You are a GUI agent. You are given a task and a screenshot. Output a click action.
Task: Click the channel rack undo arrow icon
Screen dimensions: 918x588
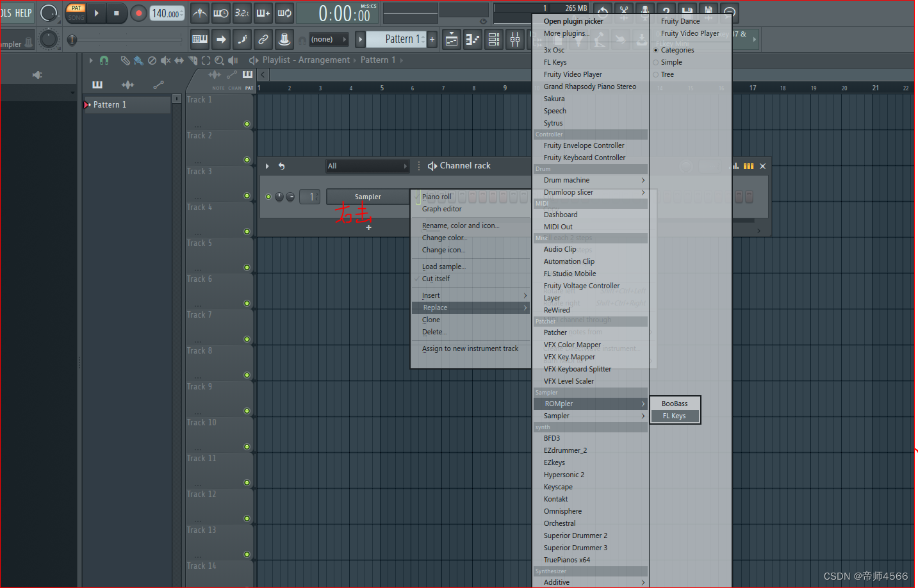coord(281,166)
